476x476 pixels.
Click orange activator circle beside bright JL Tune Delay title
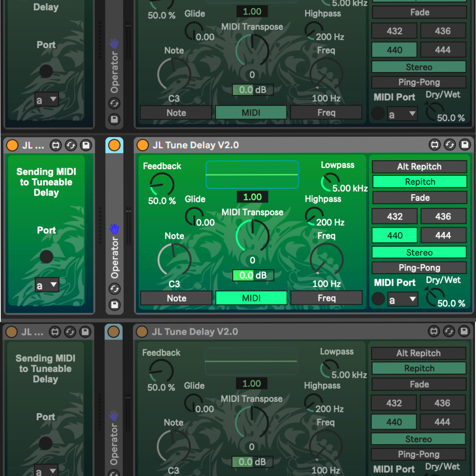143,145
